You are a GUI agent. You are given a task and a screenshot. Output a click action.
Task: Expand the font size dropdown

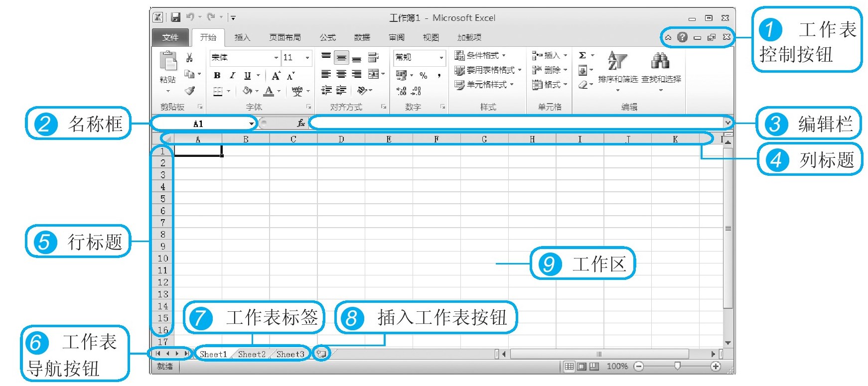307,58
